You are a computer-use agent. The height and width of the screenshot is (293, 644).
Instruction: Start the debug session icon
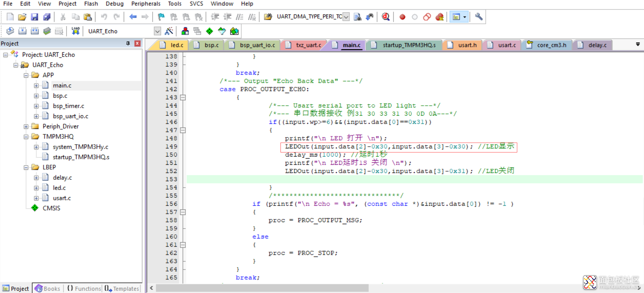(x=386, y=17)
